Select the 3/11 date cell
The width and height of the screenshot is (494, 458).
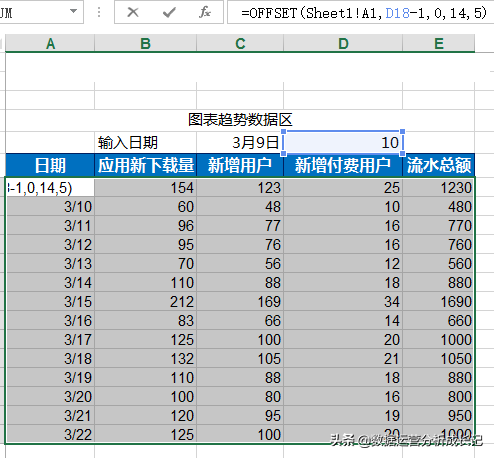50,226
